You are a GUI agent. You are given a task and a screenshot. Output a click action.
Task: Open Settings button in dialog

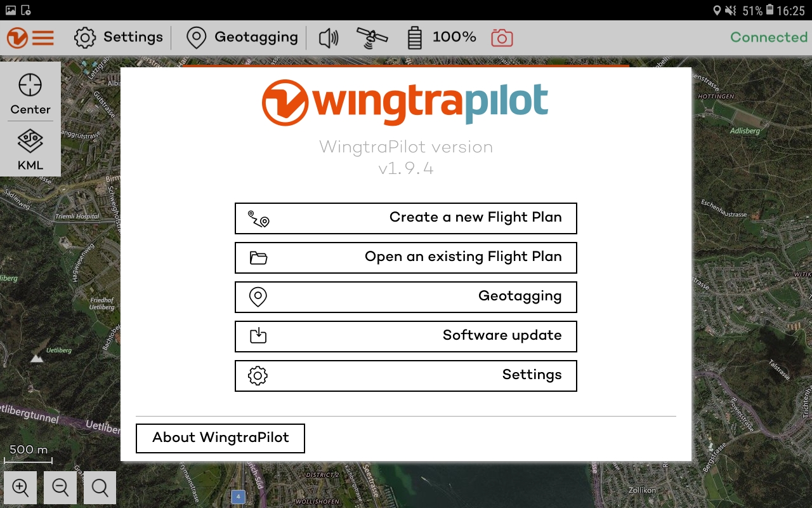[x=406, y=375]
